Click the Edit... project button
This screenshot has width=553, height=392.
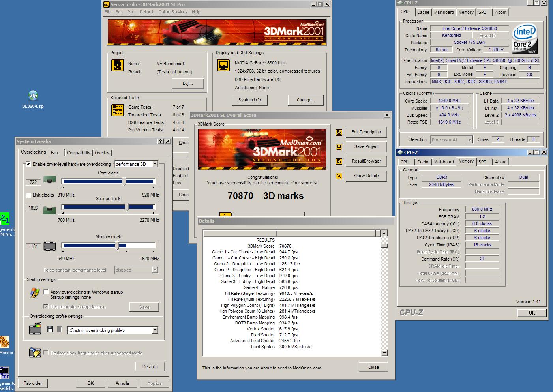click(188, 84)
